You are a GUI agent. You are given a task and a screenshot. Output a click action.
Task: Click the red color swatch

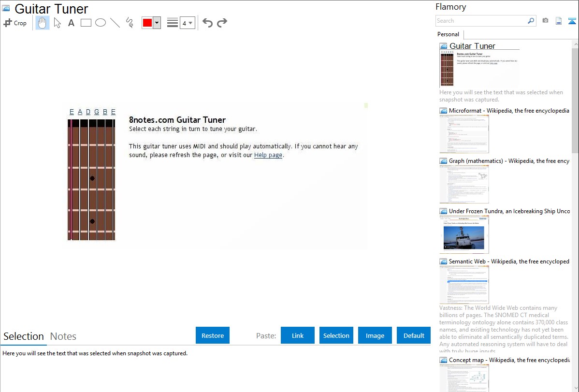coord(147,23)
